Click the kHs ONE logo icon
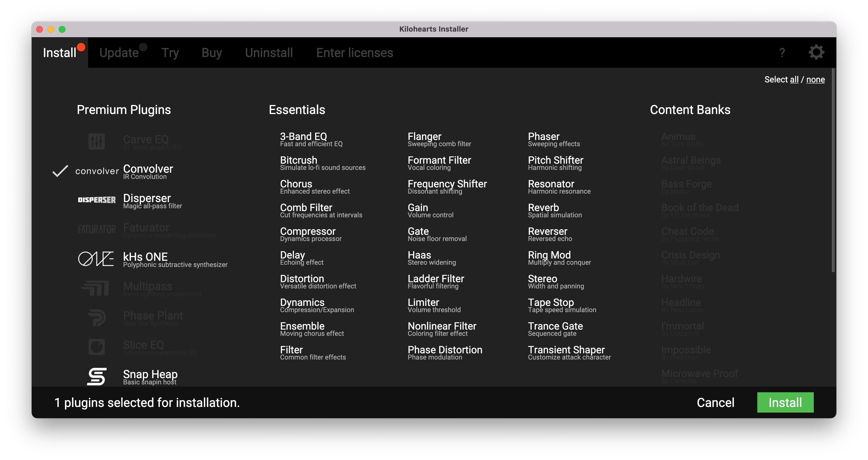The height and width of the screenshot is (460, 868). [96, 259]
